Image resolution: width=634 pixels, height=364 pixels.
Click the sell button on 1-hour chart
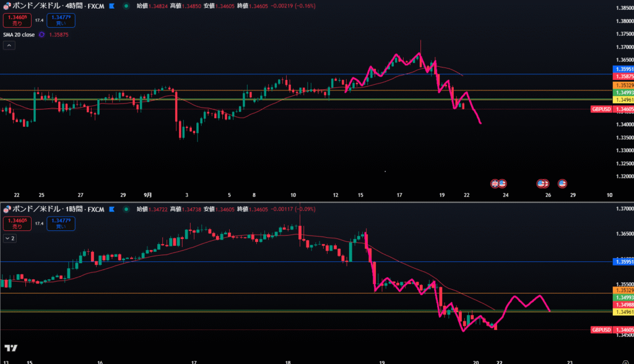(14, 223)
